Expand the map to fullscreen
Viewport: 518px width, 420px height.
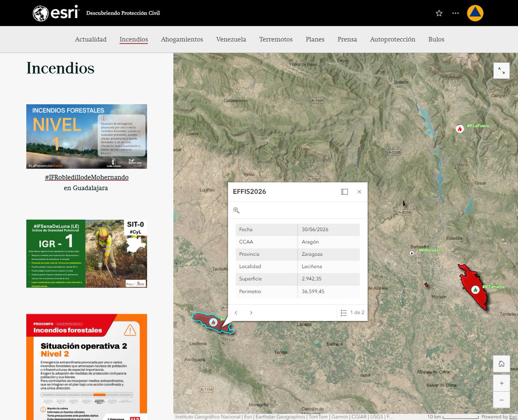point(501,71)
